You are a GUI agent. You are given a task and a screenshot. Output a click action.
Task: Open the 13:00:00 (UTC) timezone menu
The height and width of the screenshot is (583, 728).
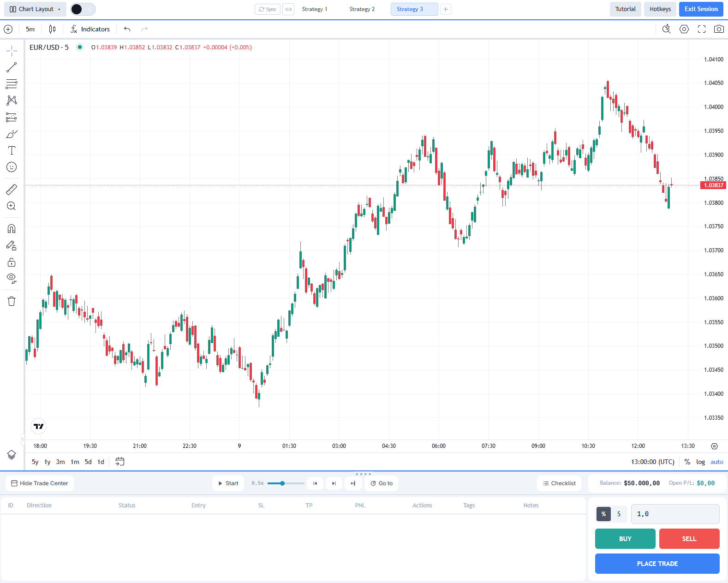point(652,462)
